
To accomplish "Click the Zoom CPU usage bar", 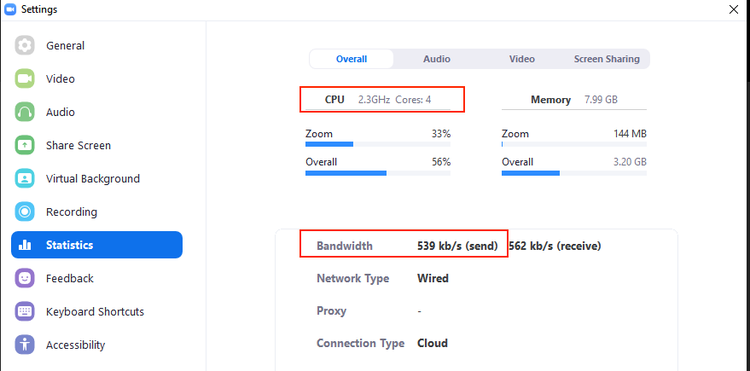I will point(378,144).
